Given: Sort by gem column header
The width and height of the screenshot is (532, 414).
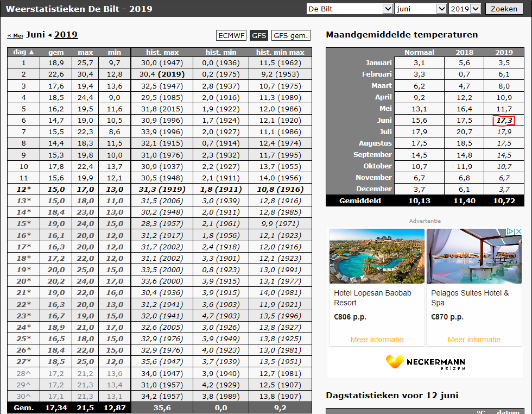Looking at the screenshot, I should (x=56, y=52).
